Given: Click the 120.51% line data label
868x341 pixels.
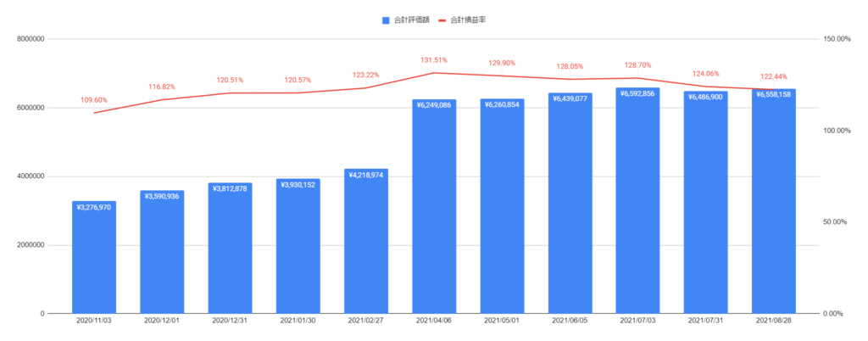Looking at the screenshot, I should click(231, 81).
